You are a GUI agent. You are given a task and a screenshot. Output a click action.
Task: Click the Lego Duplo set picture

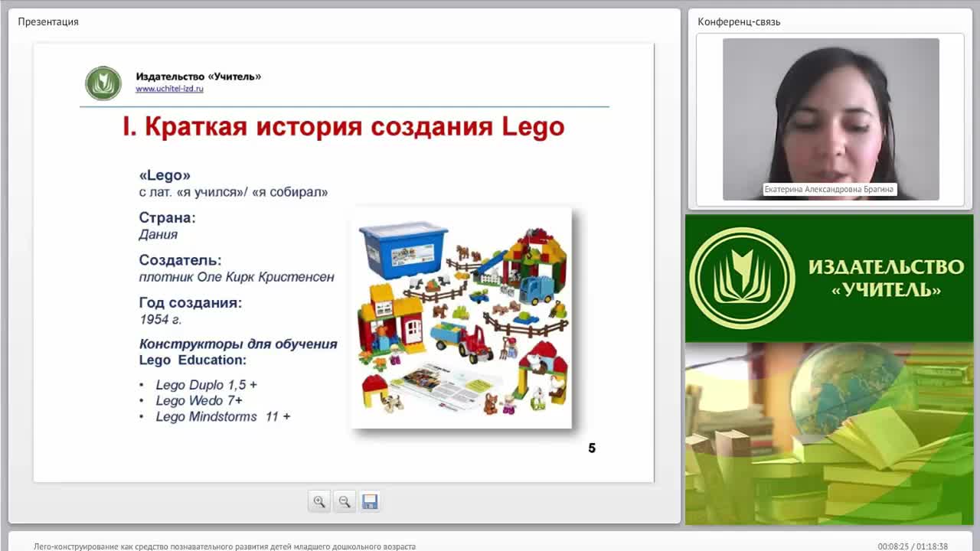click(x=462, y=318)
